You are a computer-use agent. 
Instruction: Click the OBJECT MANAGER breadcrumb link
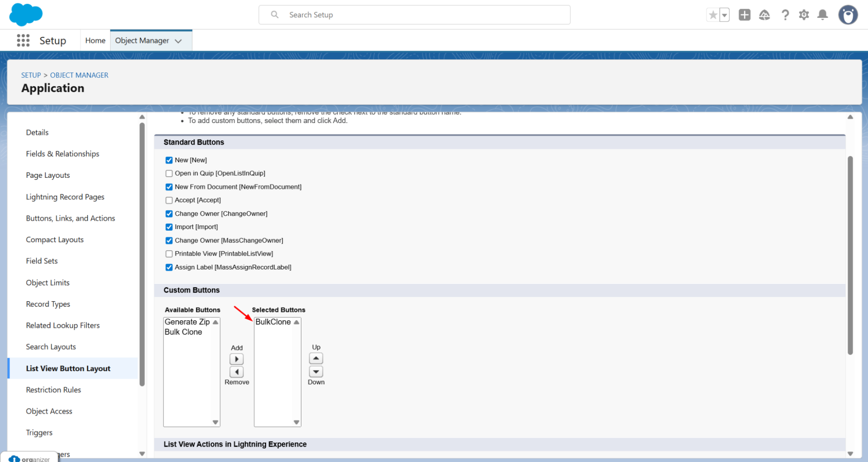tap(79, 75)
